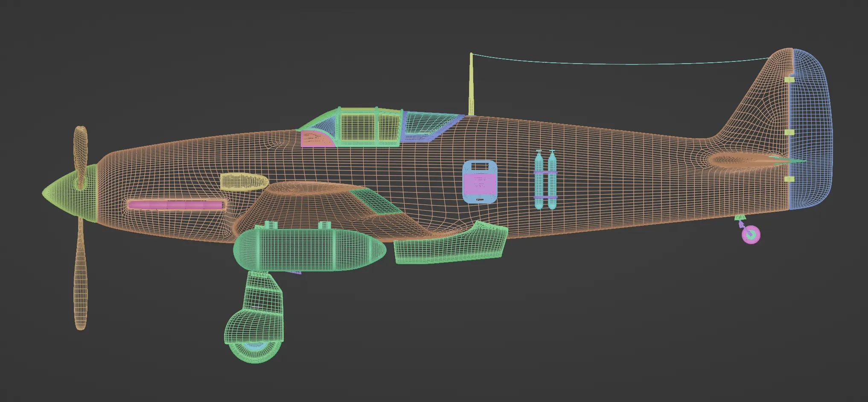This screenshot has height=402, width=868.
Task: Select the green panel on the wing top
Action: click(x=376, y=201)
